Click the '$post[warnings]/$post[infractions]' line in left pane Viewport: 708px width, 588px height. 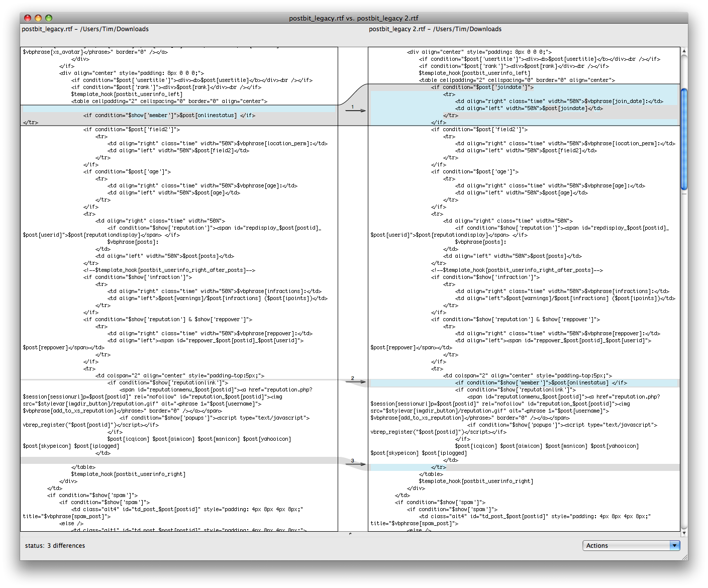218,298
